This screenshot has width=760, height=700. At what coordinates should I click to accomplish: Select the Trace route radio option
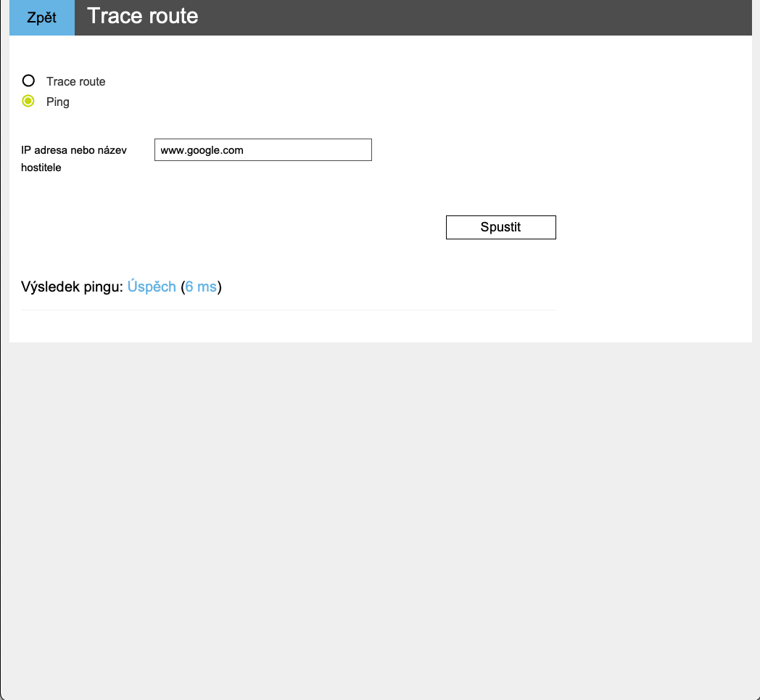tap(28, 81)
